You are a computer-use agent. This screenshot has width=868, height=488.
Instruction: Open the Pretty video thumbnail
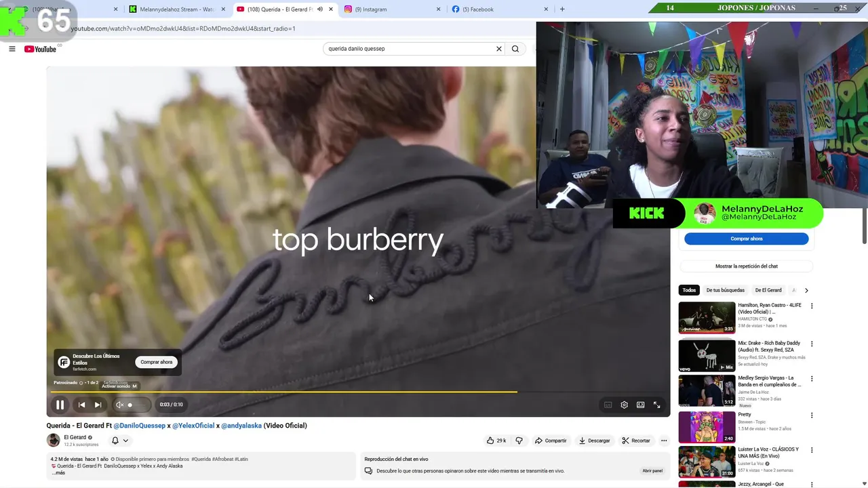coord(707,427)
